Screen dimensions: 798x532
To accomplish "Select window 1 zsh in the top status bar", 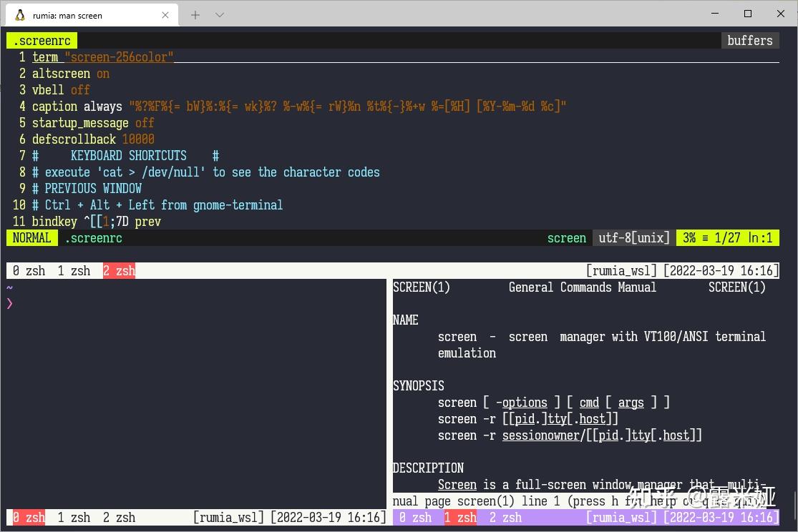I will [x=73, y=270].
